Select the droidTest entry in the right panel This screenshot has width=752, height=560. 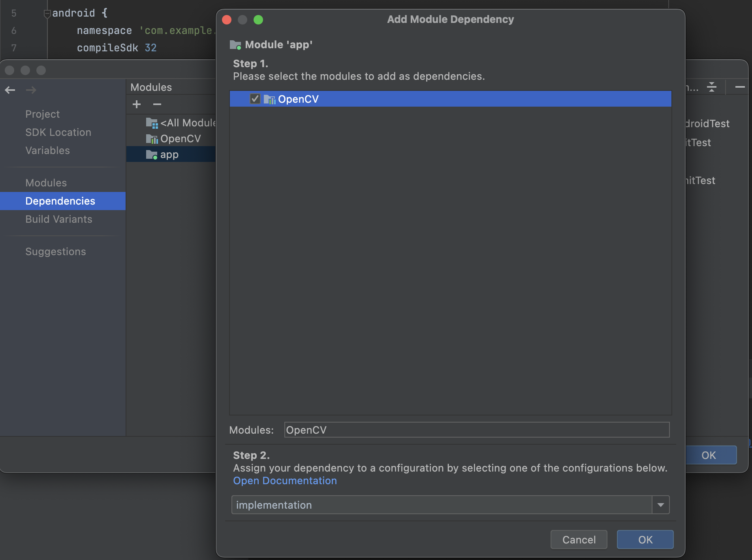(707, 124)
